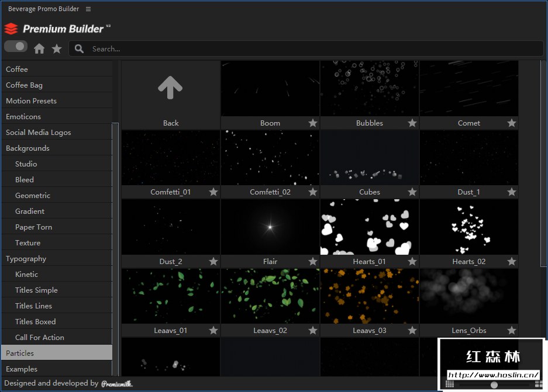Click the magnifier search icon
This screenshot has width=548, height=392.
coord(79,49)
